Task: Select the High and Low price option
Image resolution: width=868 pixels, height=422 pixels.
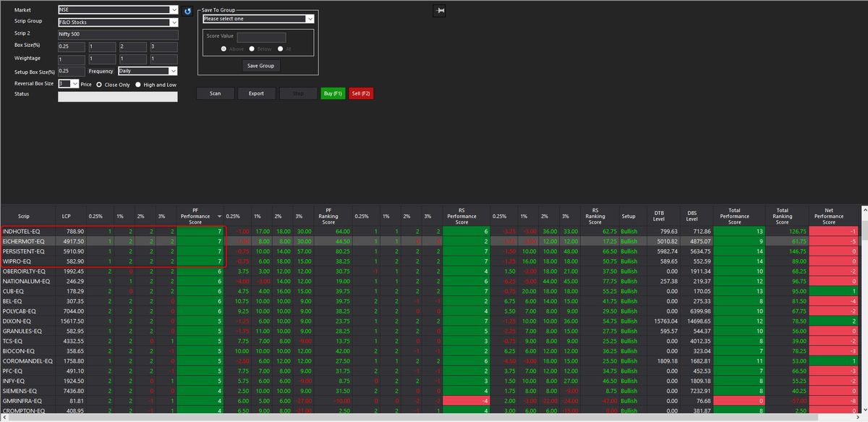Action: coord(138,85)
